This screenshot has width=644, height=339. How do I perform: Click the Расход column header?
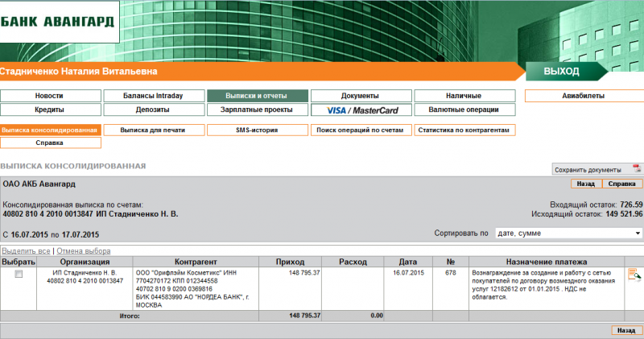353,262
